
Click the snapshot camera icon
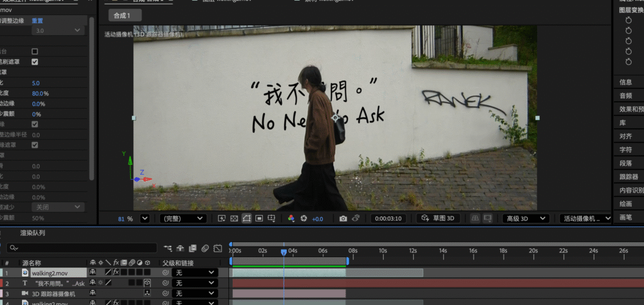coord(343,218)
